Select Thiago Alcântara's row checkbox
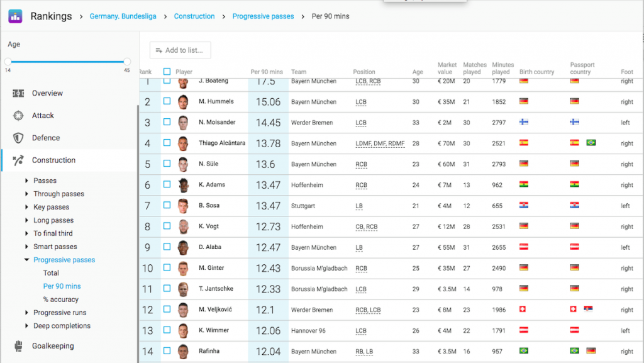The image size is (644, 363). 167,142
